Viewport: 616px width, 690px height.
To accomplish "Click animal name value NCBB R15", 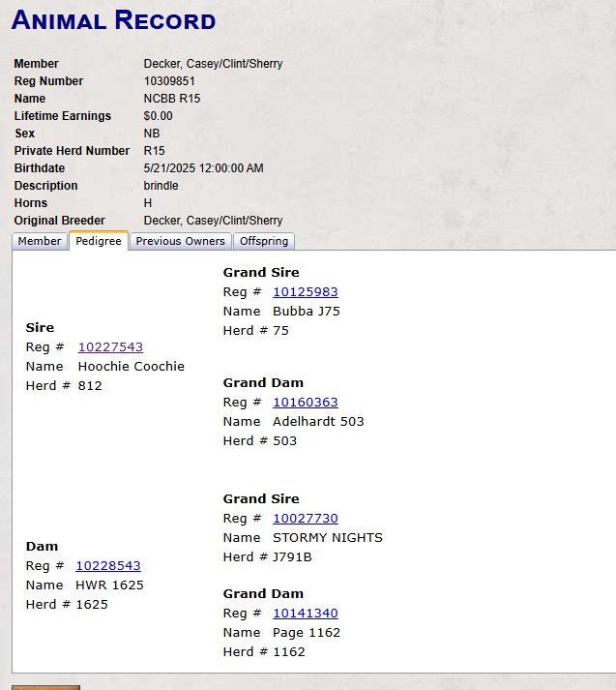I will click(x=172, y=99).
